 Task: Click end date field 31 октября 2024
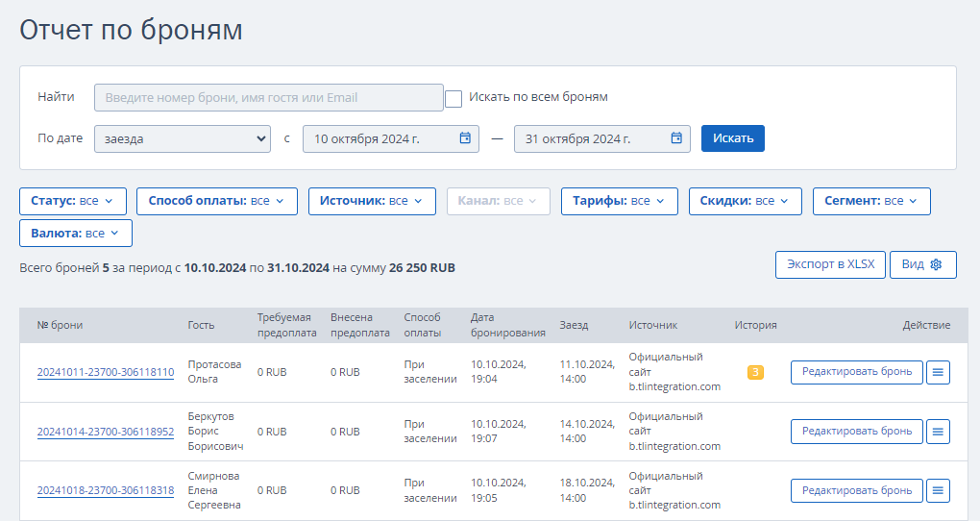pos(601,138)
